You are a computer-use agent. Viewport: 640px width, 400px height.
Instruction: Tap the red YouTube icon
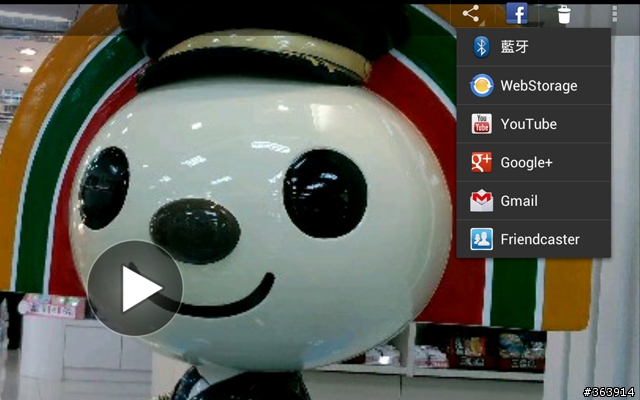click(x=482, y=124)
